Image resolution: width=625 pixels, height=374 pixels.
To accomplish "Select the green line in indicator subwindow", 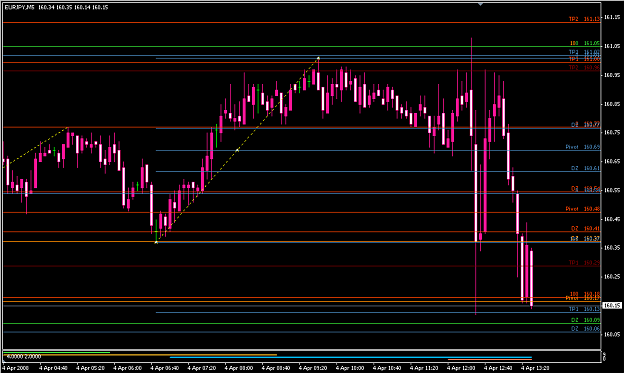I will (56, 352).
